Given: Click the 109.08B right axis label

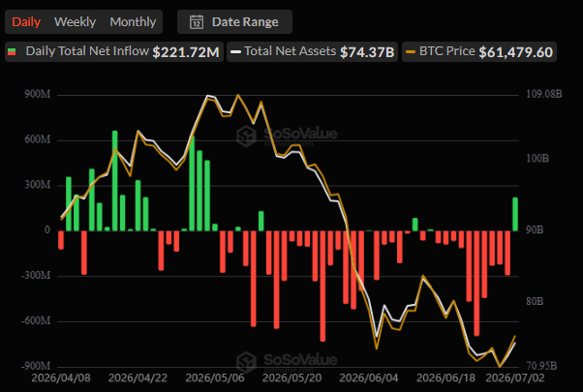Looking at the screenshot, I should [x=544, y=94].
